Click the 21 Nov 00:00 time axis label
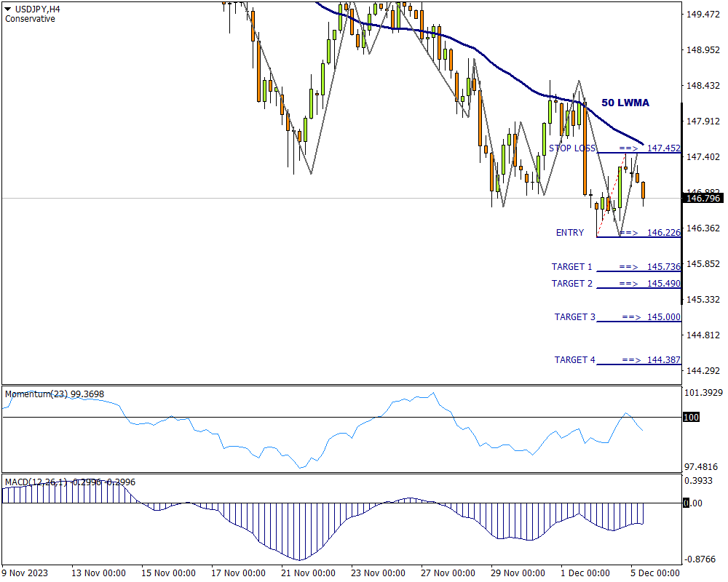The height and width of the screenshot is (582, 728). [309, 573]
